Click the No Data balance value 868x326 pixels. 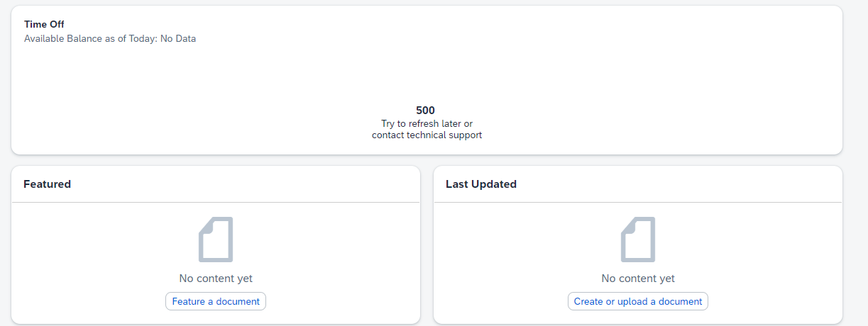[178, 38]
